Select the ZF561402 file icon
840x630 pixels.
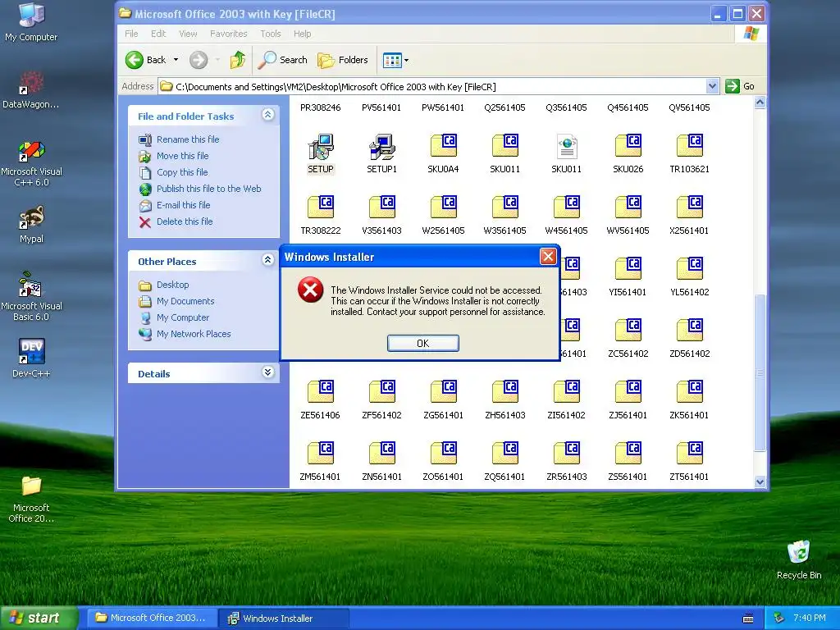coord(382,393)
